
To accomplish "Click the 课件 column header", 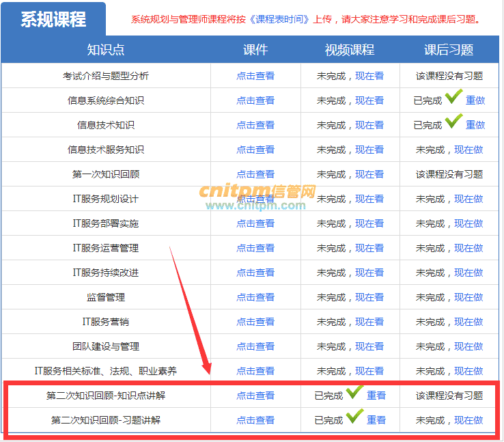I will [255, 50].
